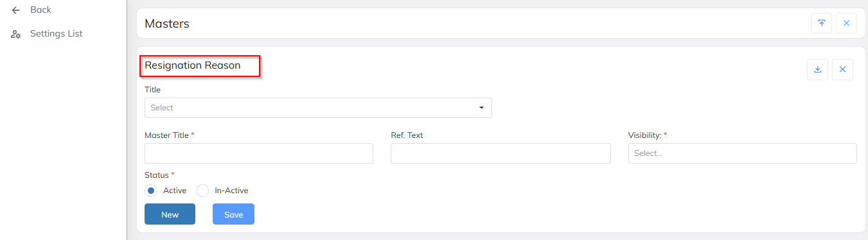Click the Settings List gear-user icon

tap(16, 34)
